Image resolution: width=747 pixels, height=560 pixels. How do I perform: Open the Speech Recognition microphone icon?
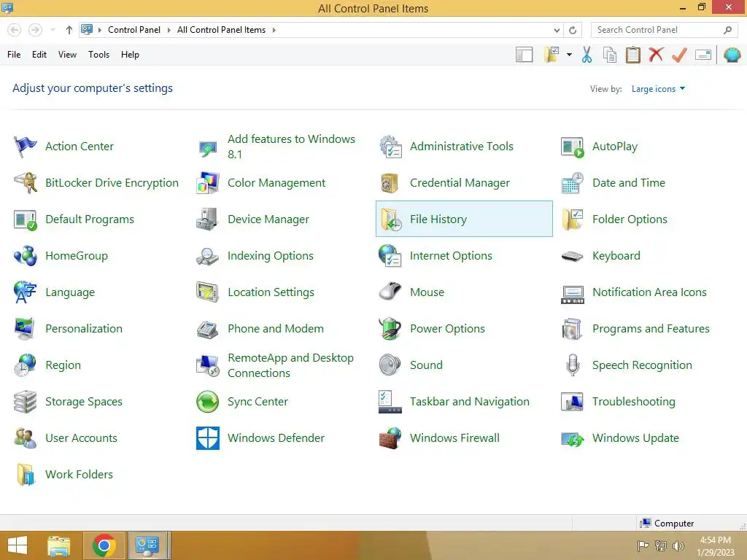pos(572,365)
